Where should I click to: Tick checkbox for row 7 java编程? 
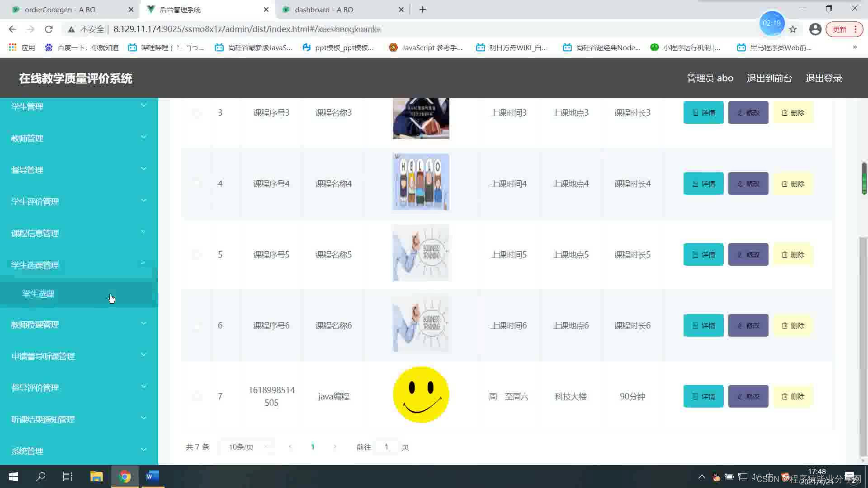[196, 396]
